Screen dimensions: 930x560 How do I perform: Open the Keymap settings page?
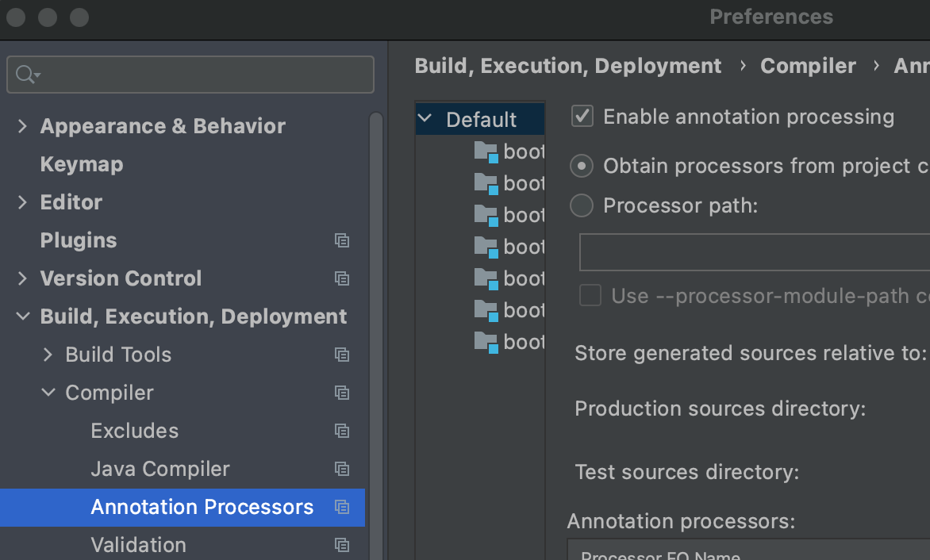[82, 164]
